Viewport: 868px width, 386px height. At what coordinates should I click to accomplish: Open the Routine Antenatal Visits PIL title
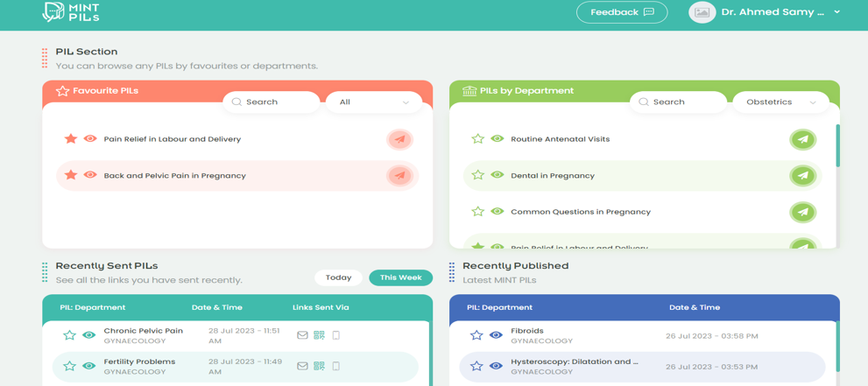(560, 139)
